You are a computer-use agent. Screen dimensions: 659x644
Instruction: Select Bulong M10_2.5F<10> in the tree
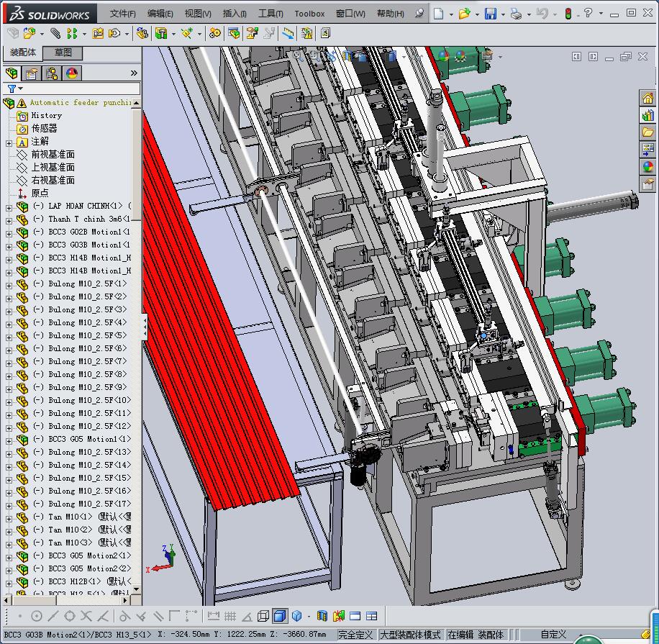[86, 401]
